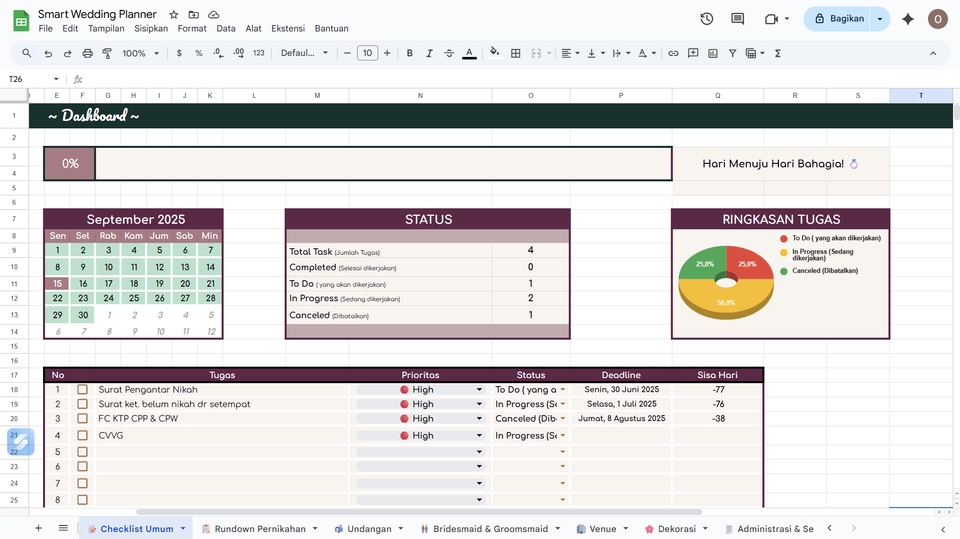
Task: Open zoom level 100% dropdown
Action: coord(140,53)
